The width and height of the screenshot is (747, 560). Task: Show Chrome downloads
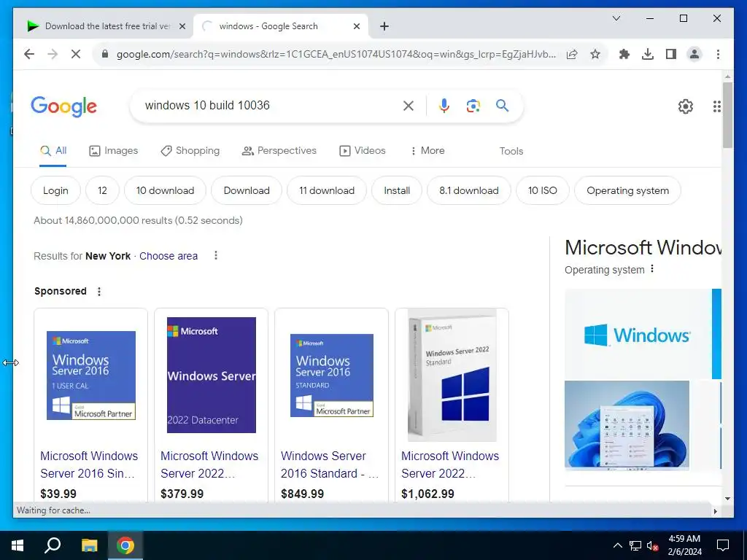tap(648, 54)
